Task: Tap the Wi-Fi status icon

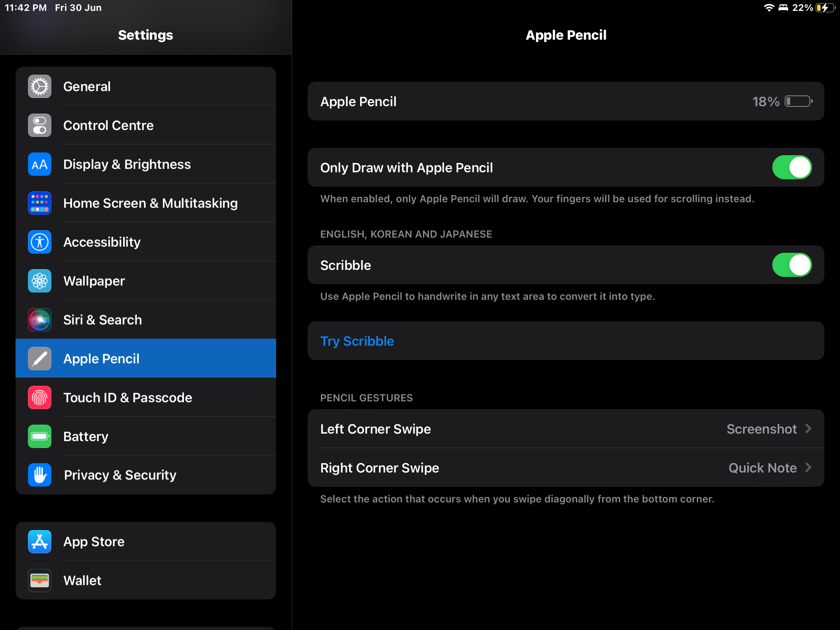Action: [769, 8]
